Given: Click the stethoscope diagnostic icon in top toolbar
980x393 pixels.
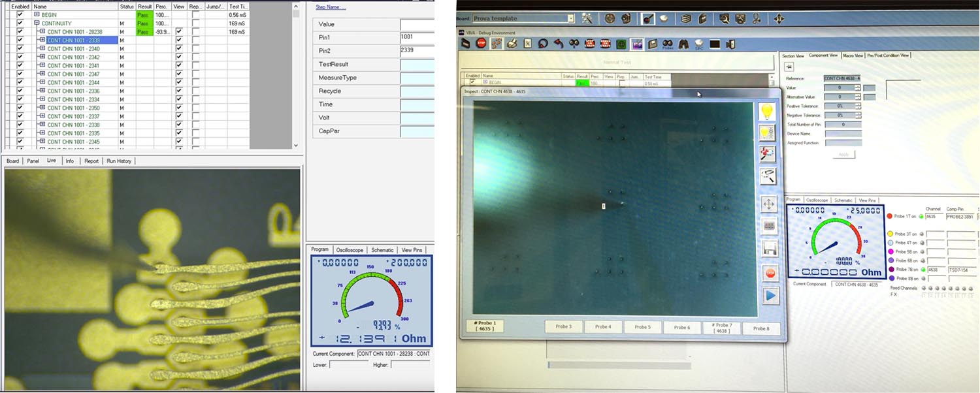Looking at the screenshot, I should pyautogui.click(x=757, y=18).
